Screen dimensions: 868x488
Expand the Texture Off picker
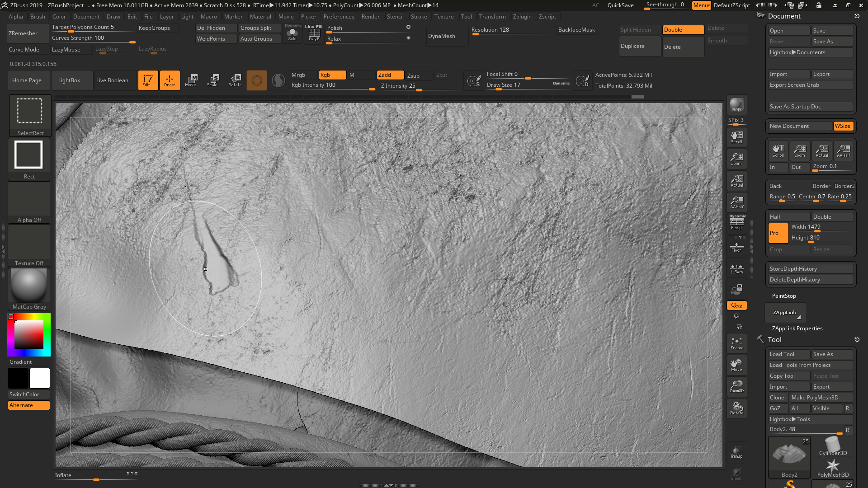29,245
